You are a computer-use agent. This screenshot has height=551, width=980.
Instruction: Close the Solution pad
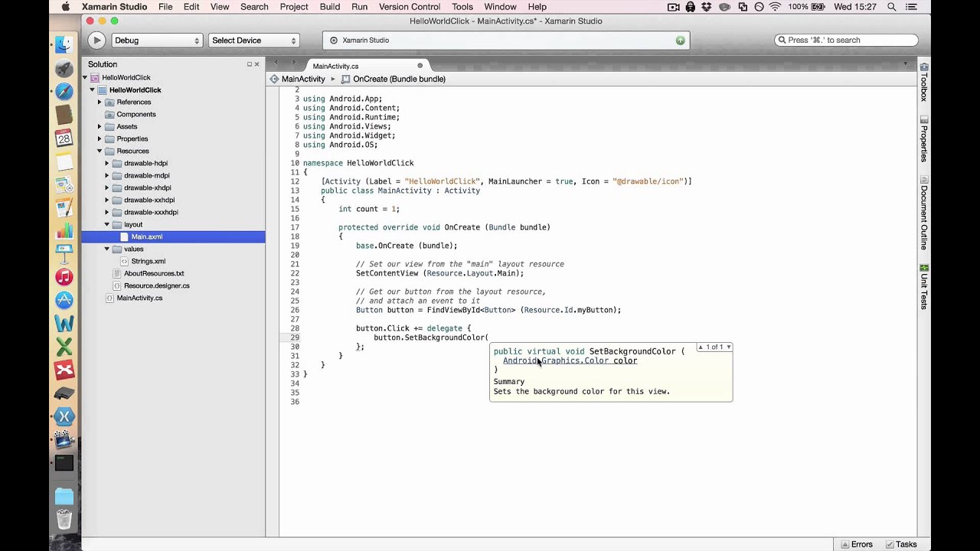point(257,64)
